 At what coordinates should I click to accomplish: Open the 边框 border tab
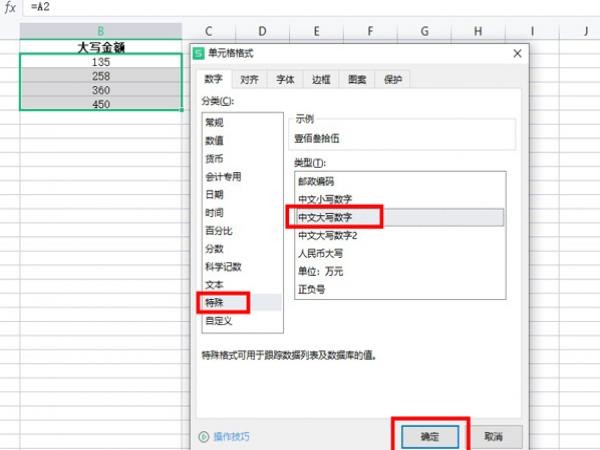click(x=321, y=80)
